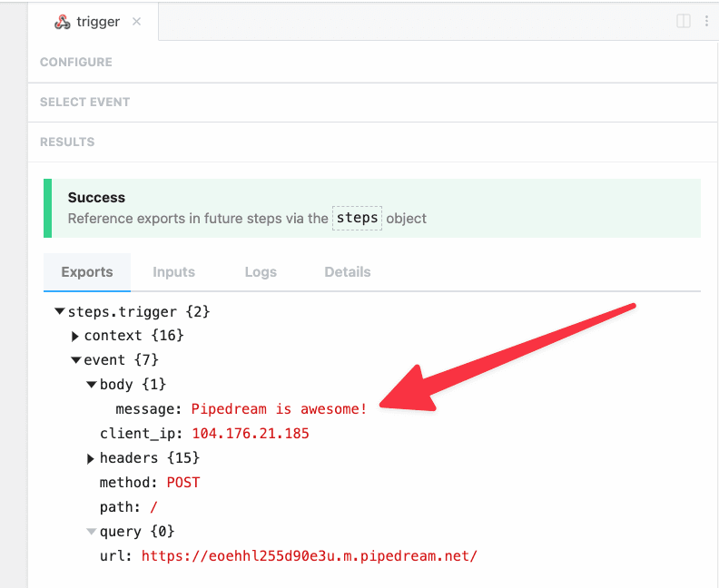Collapse the body {1} node
The width and height of the screenshot is (719, 588).
(x=92, y=385)
